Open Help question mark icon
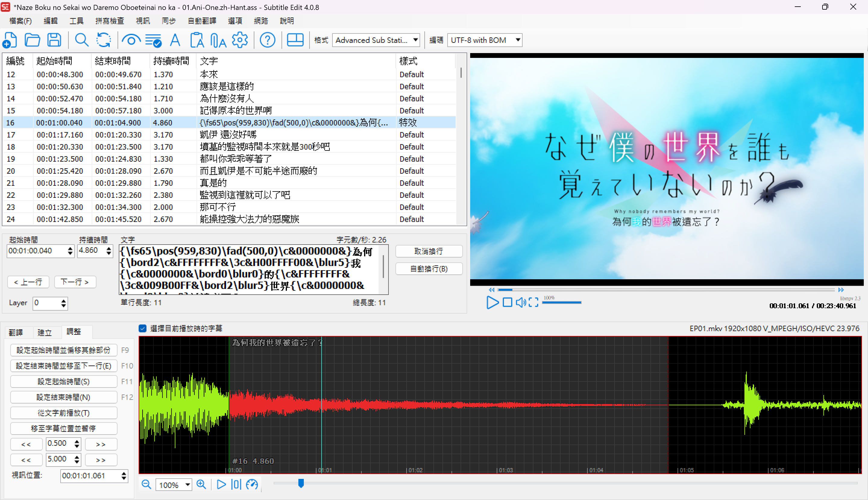This screenshot has width=868, height=500. (267, 40)
